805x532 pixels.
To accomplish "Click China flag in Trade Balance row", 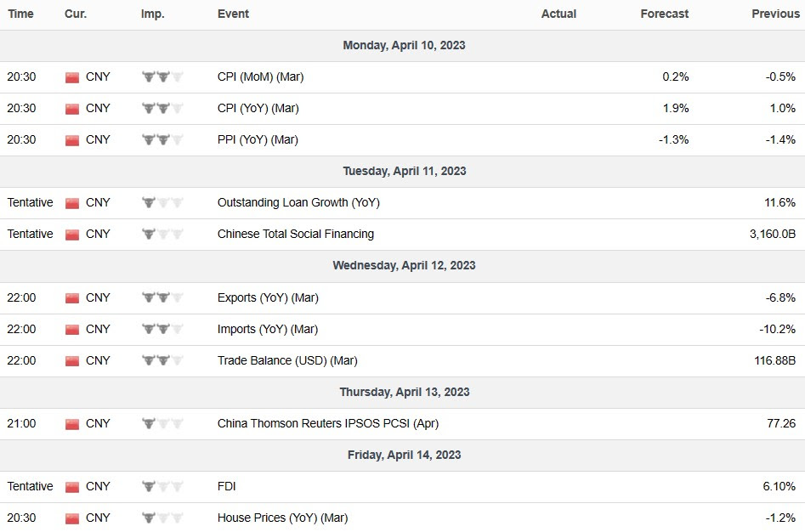I will click(72, 361).
